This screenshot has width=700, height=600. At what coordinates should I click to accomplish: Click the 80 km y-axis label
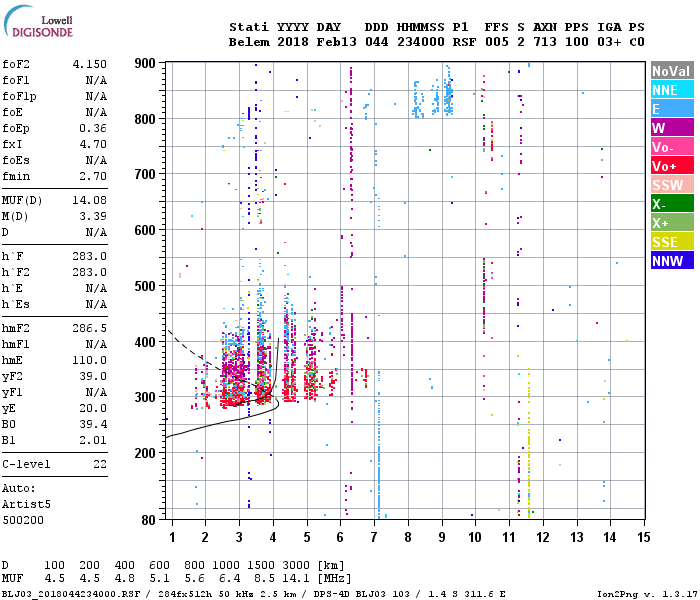coord(149,520)
